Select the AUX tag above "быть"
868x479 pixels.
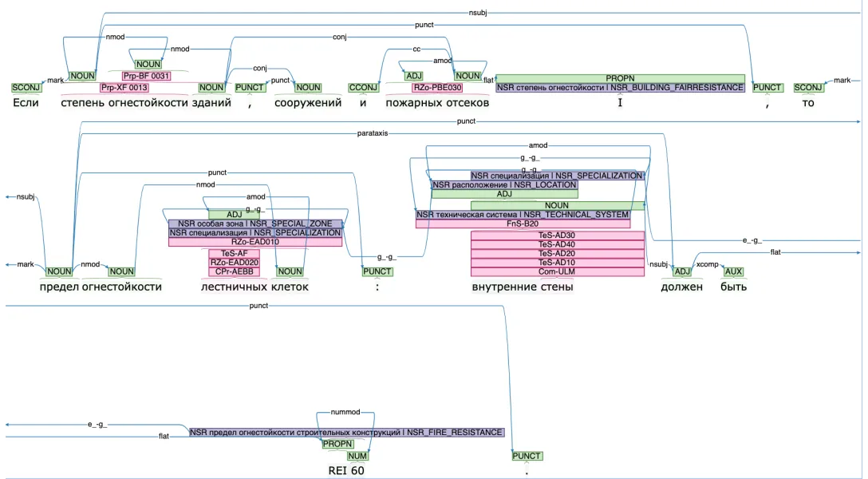tap(733, 271)
